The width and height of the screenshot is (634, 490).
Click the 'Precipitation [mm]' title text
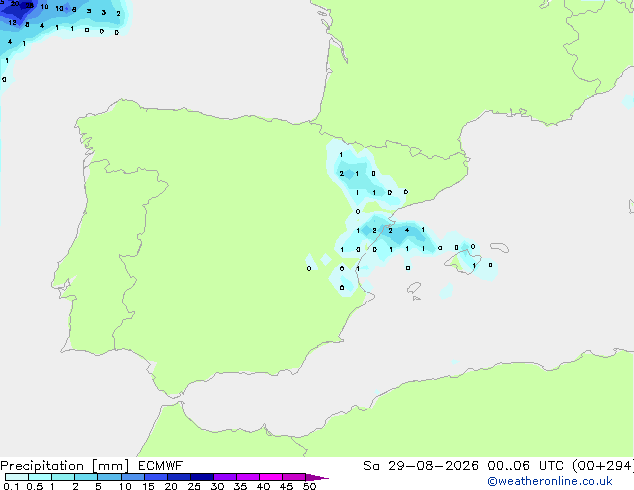[65, 466]
